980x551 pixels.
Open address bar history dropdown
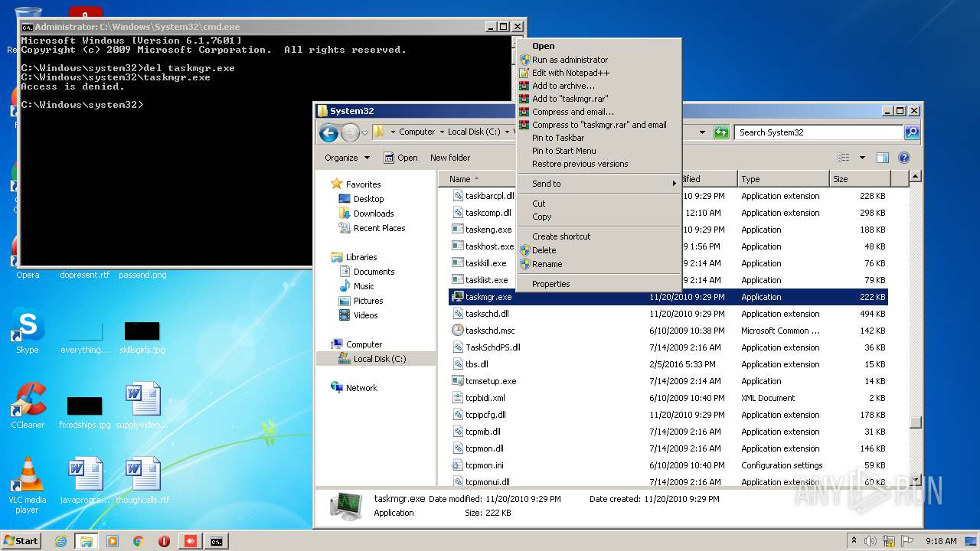tap(702, 132)
